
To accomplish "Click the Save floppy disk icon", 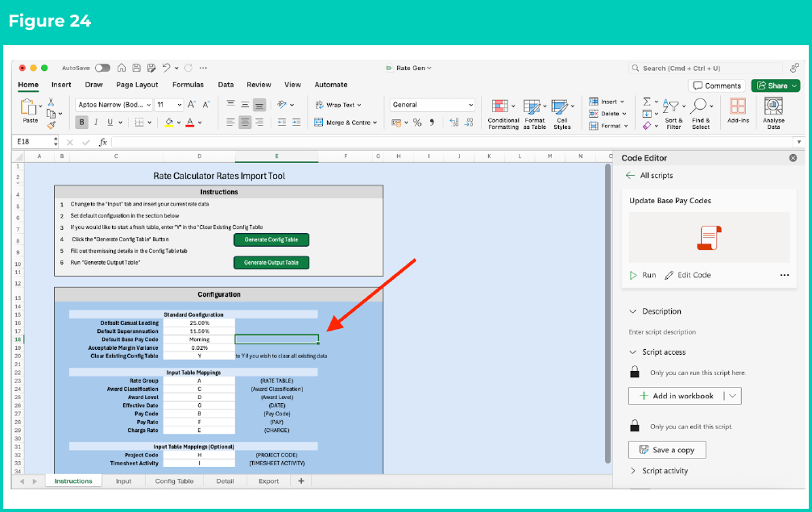I will [x=136, y=68].
